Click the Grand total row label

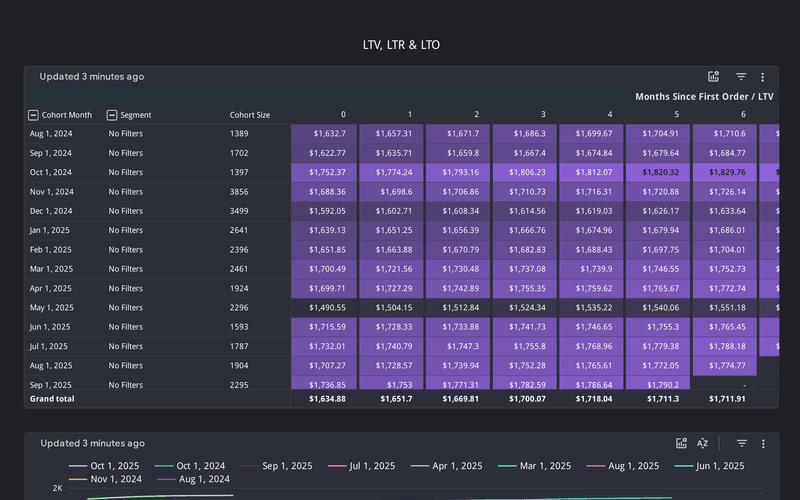point(52,399)
